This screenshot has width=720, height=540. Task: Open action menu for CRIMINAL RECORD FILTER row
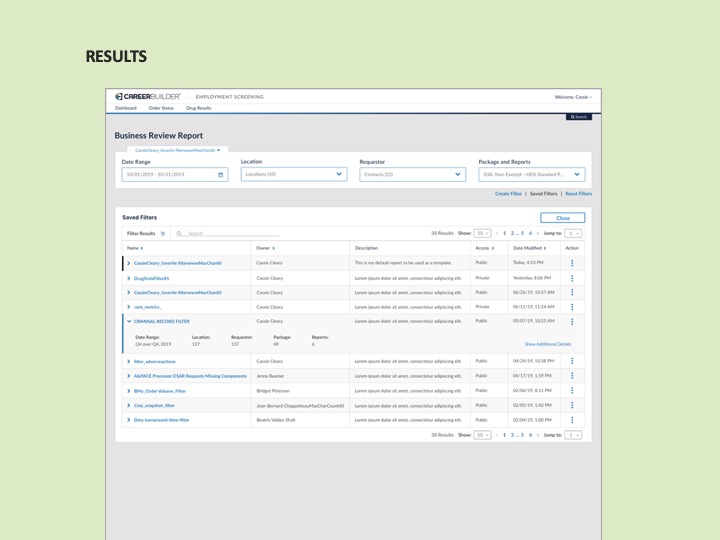(x=572, y=321)
